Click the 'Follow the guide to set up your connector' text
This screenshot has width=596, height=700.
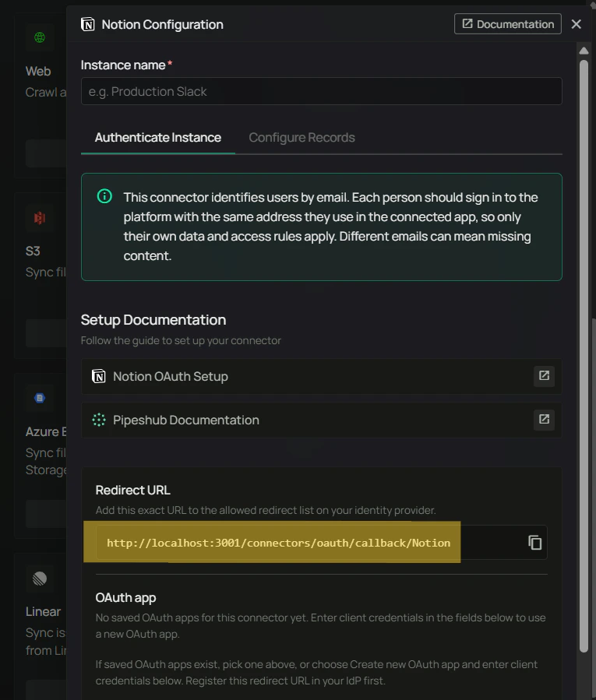click(x=181, y=340)
